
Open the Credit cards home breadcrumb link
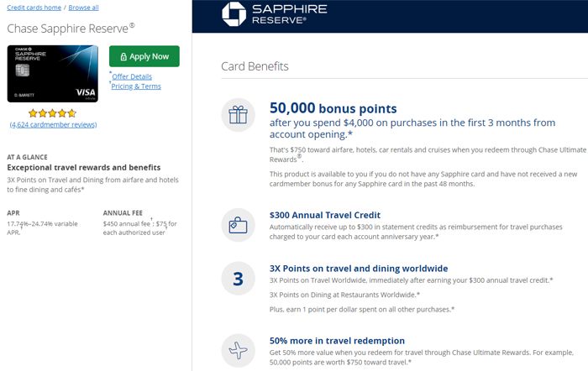coord(34,8)
